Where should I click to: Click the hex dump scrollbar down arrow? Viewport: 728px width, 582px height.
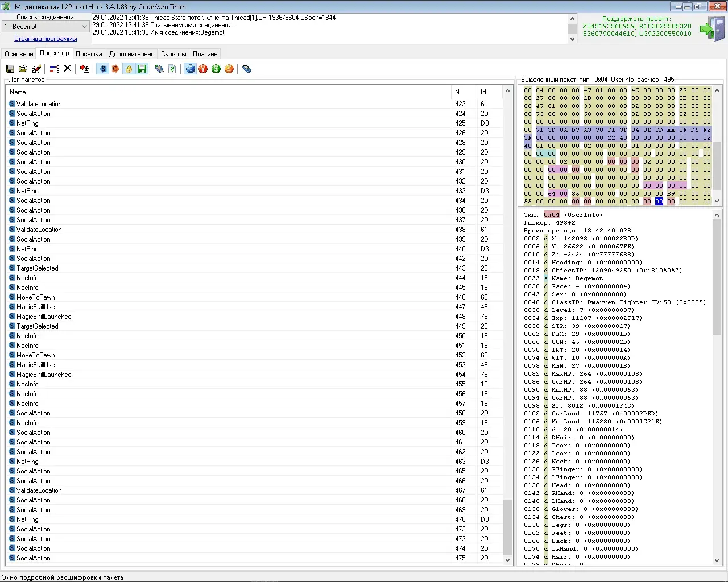(x=717, y=201)
